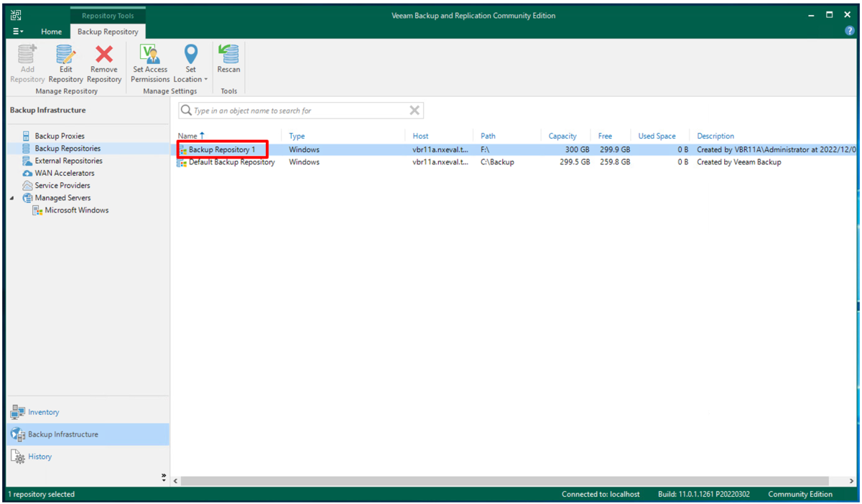Open the Backup Infrastructure view

pyautogui.click(x=88, y=434)
